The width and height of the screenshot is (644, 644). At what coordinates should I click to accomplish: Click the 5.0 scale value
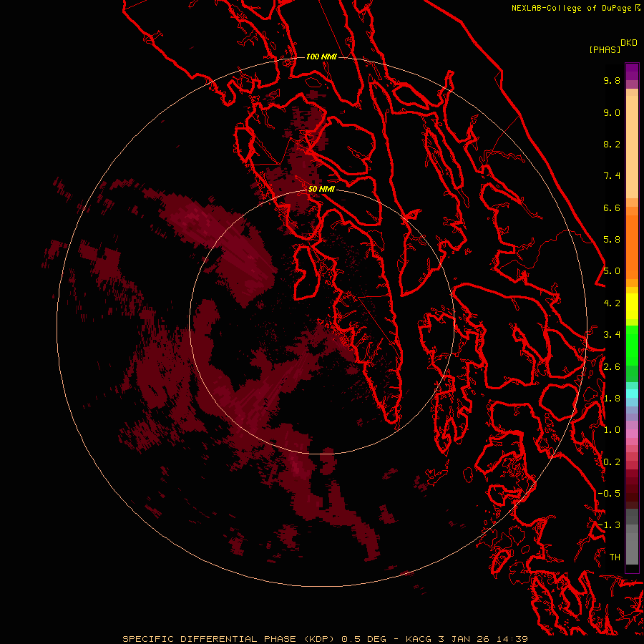coord(612,271)
